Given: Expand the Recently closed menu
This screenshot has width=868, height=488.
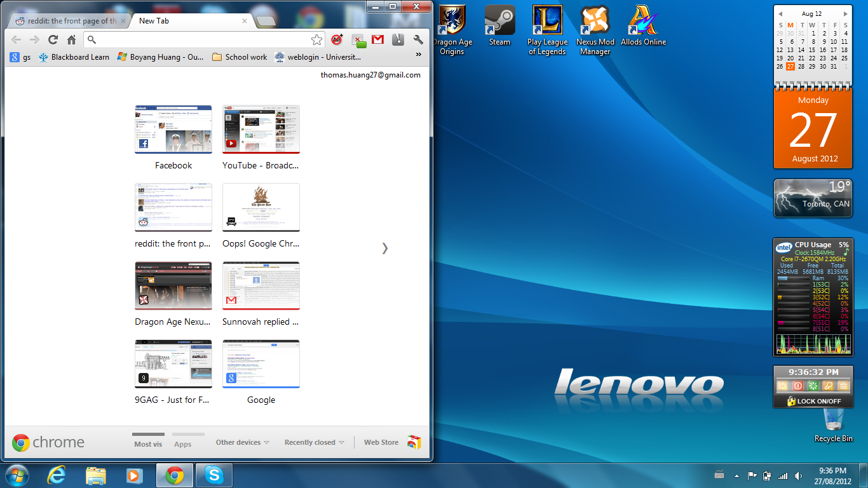Looking at the screenshot, I should pos(315,442).
